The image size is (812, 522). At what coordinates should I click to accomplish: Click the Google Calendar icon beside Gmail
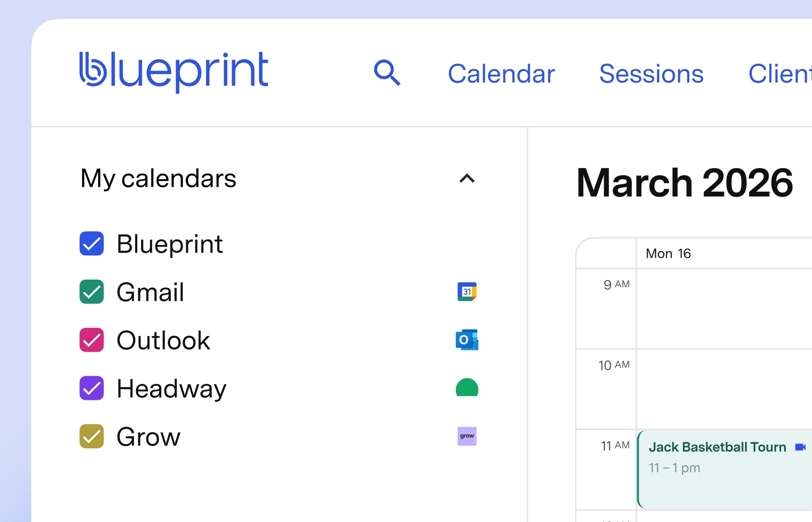[x=467, y=292]
